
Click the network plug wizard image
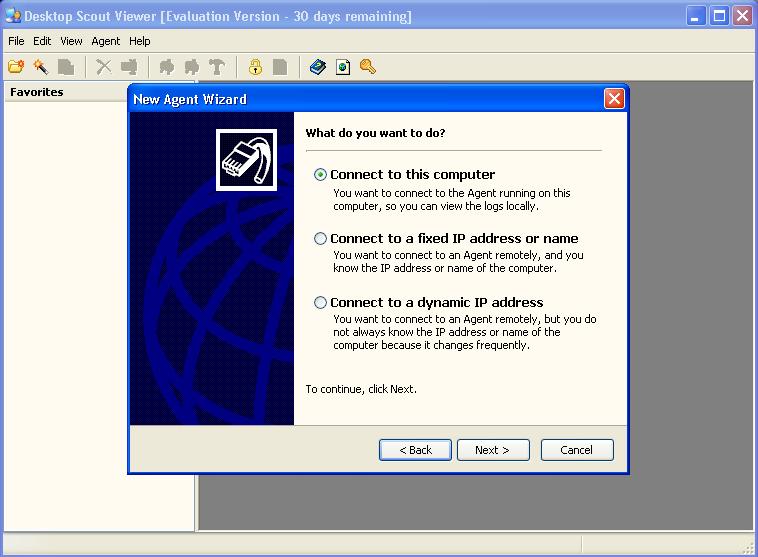[x=246, y=160]
